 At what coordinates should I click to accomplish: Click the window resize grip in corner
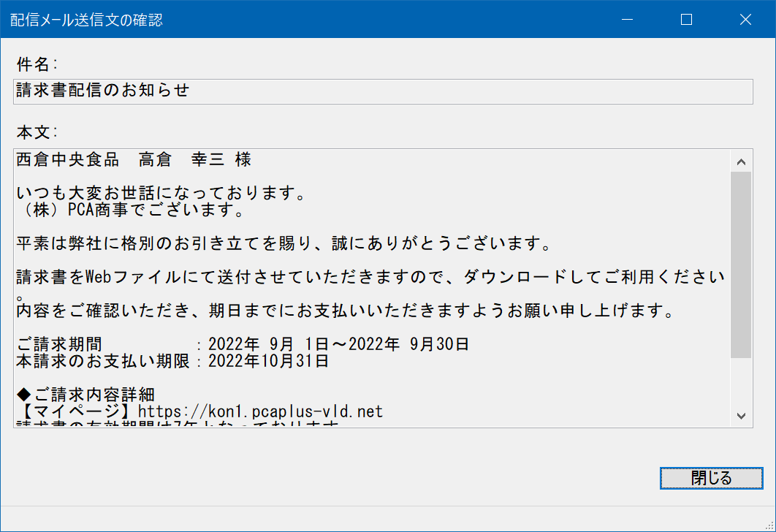point(769,525)
